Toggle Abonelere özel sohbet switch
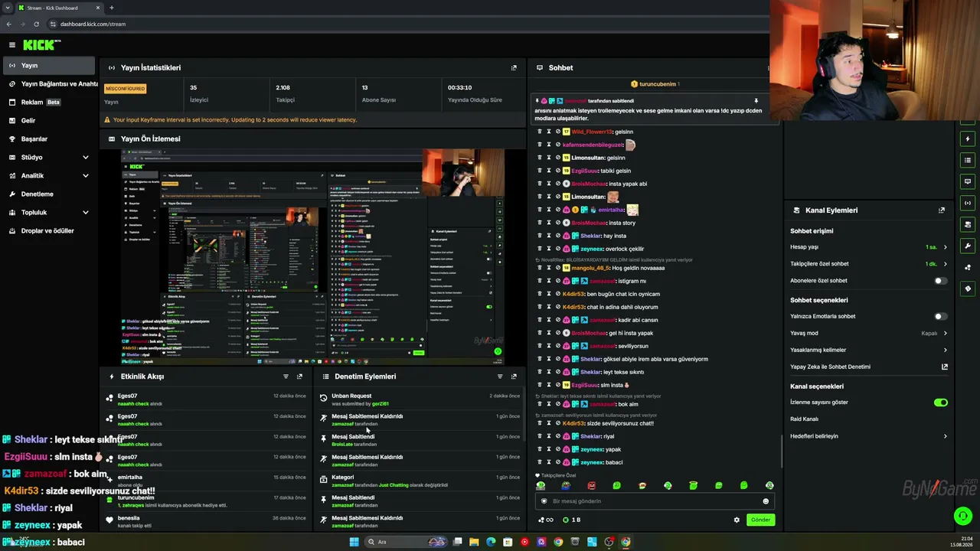The width and height of the screenshot is (980, 551). click(x=940, y=281)
